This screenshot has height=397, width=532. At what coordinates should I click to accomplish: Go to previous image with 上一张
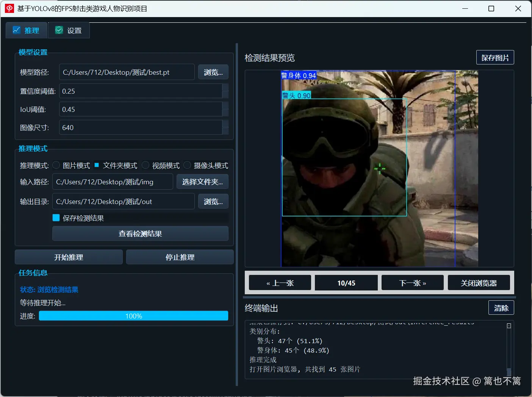coord(280,283)
